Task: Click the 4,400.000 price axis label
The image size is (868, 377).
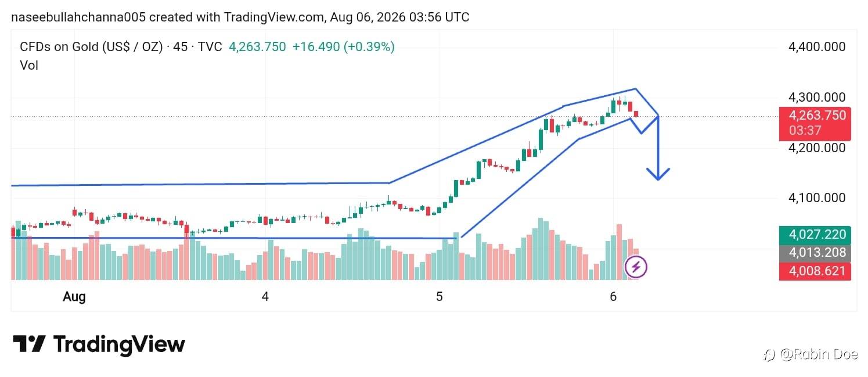Action: (x=816, y=47)
